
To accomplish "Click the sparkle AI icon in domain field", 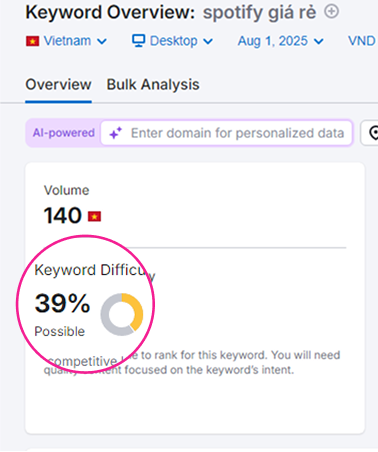I will (116, 133).
